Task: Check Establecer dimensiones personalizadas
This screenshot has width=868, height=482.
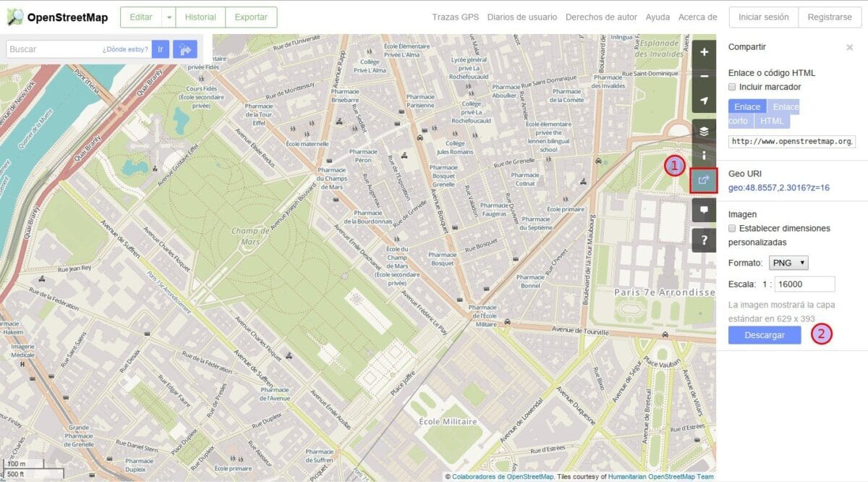Action: pos(732,228)
